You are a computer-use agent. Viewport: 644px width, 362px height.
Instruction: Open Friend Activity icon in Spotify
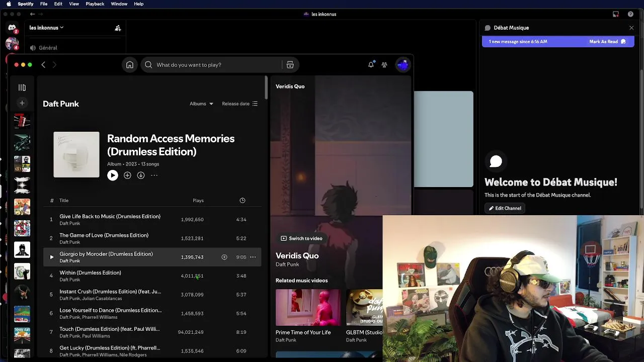384,65
